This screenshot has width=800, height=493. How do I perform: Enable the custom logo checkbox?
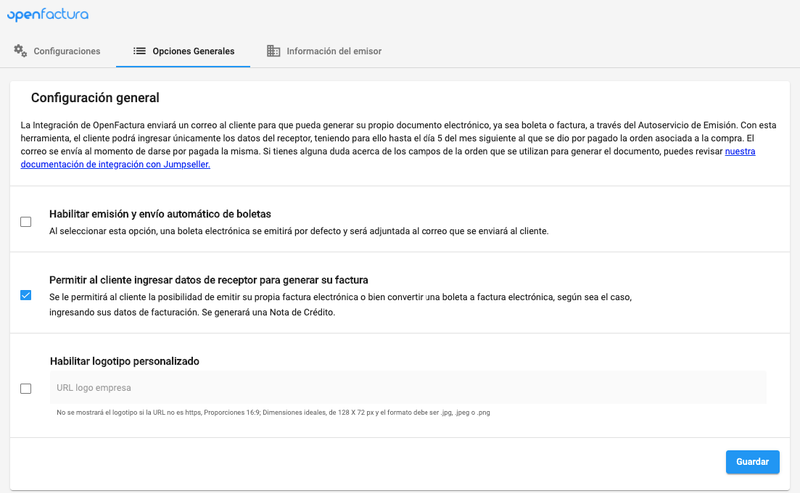click(x=26, y=388)
